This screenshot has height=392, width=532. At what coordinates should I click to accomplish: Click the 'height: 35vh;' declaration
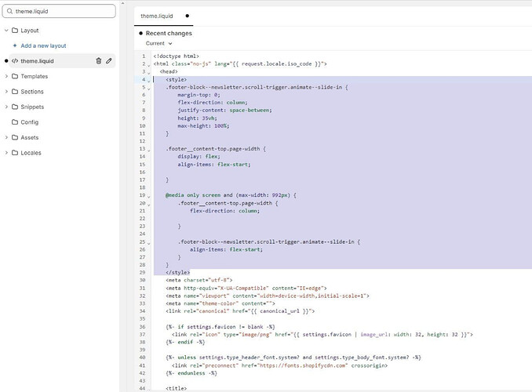pyautogui.click(x=197, y=118)
